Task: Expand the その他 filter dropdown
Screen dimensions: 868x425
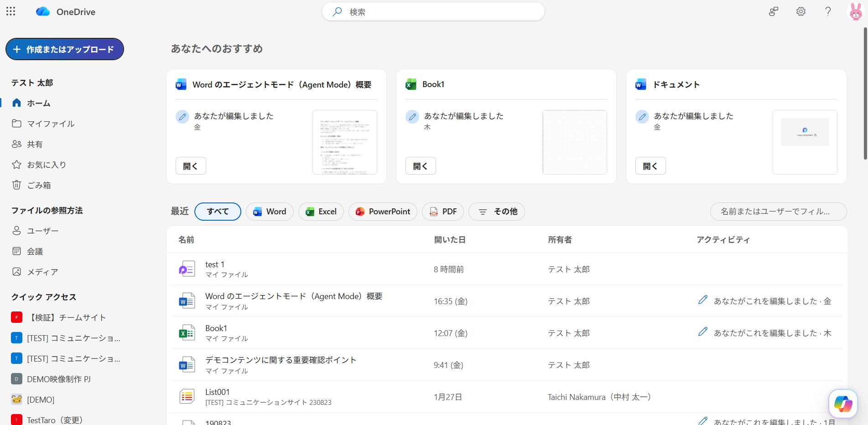Action: click(497, 212)
